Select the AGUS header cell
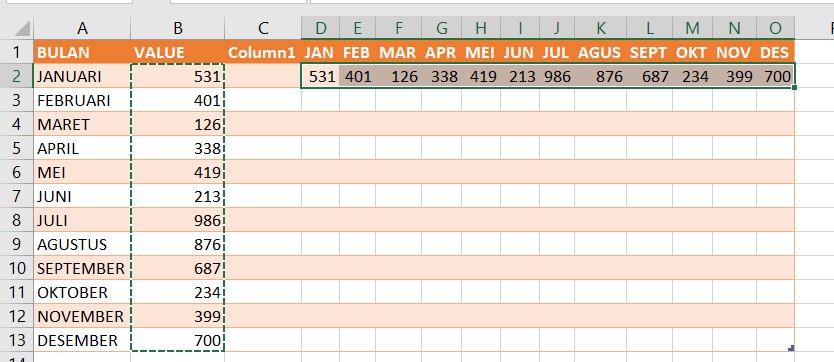Viewport: 834px width, 362px height. pyautogui.click(x=601, y=52)
